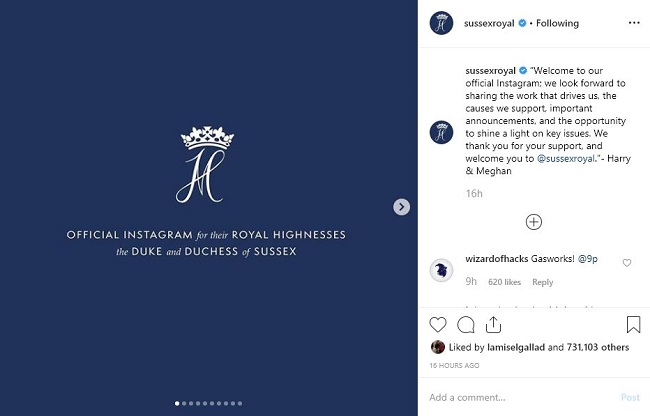Open the three-dot more options menu
Image resolution: width=650 pixels, height=416 pixels.
click(x=633, y=22)
